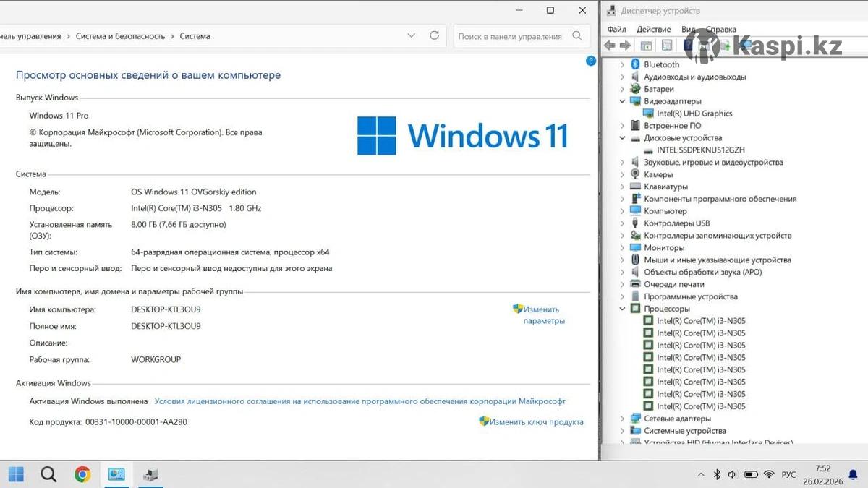Click the search magnifier in Control Panel search box
The image size is (868, 488).
577,36
